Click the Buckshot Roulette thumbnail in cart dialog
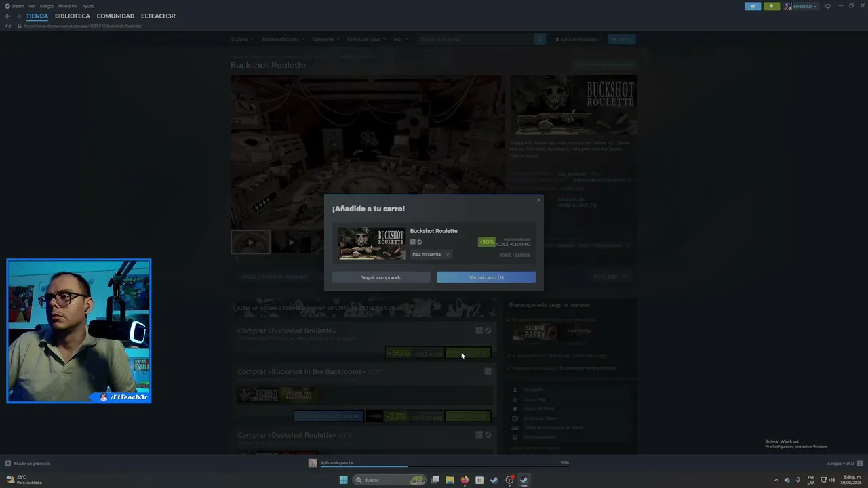This screenshot has height=488, width=868. tap(372, 243)
